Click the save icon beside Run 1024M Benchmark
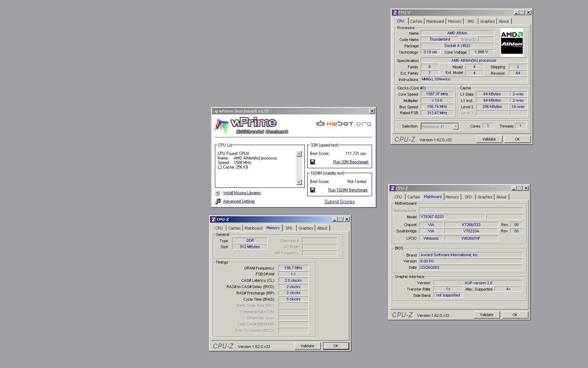Screen dimensions: 588x368 click(313, 190)
